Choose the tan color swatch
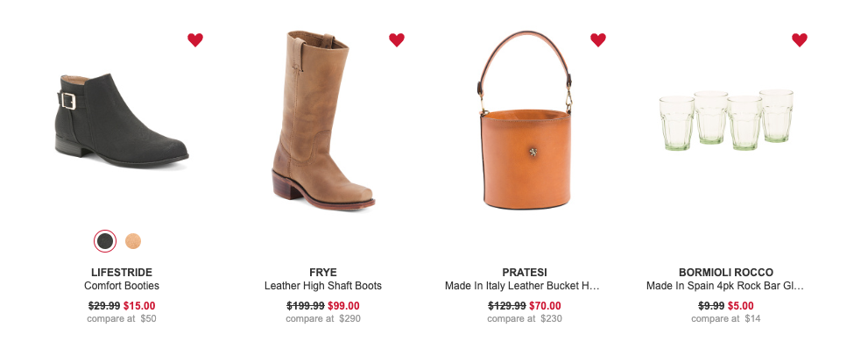 pos(133,241)
